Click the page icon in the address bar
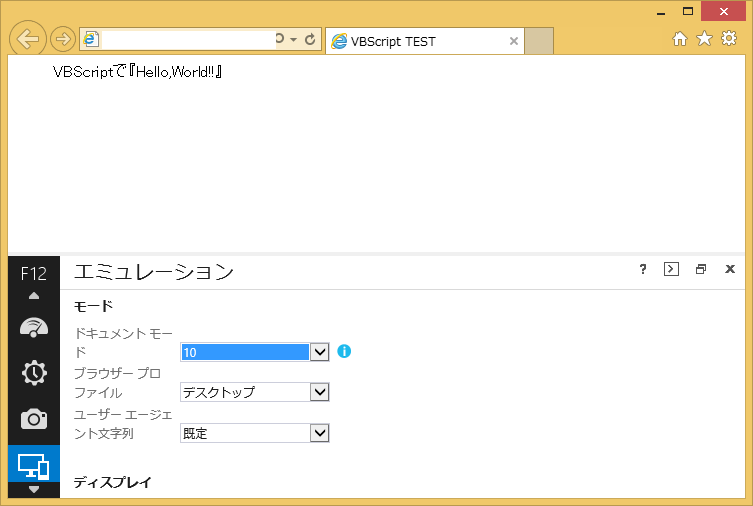Screen dimensions: 753x506 point(91,39)
